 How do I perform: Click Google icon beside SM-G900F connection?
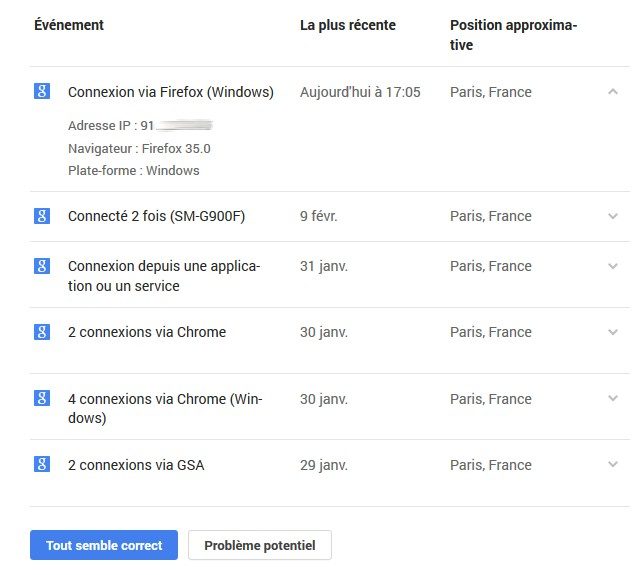(x=42, y=215)
